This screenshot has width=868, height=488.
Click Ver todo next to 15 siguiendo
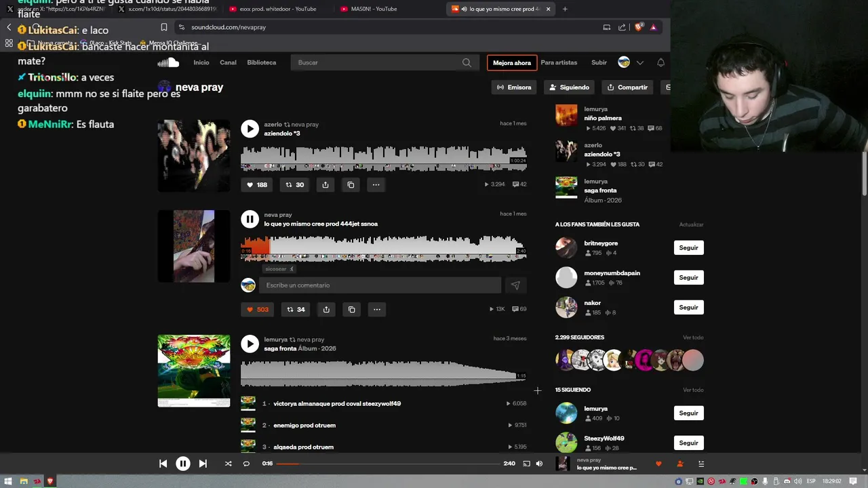coord(693,390)
